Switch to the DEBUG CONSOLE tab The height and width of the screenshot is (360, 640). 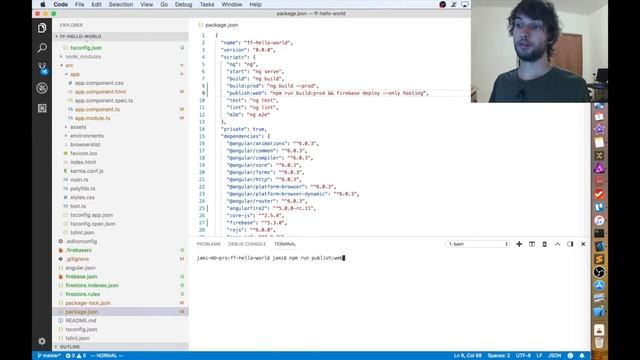pos(247,244)
